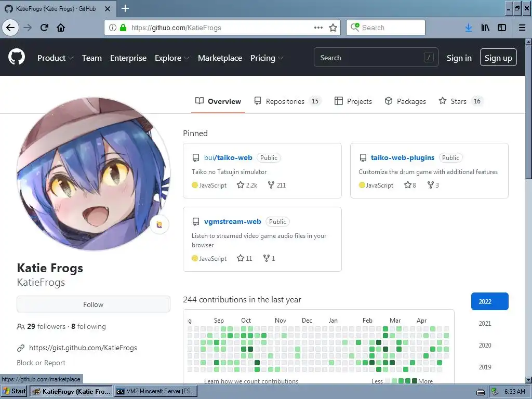Screen dimensions: 532x399
Task: Switch to VM2 Minecraft Server taskbar window
Action: (x=156, y=391)
